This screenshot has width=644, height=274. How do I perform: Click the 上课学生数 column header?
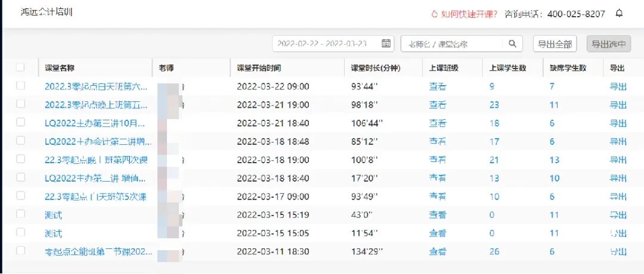[x=507, y=68]
